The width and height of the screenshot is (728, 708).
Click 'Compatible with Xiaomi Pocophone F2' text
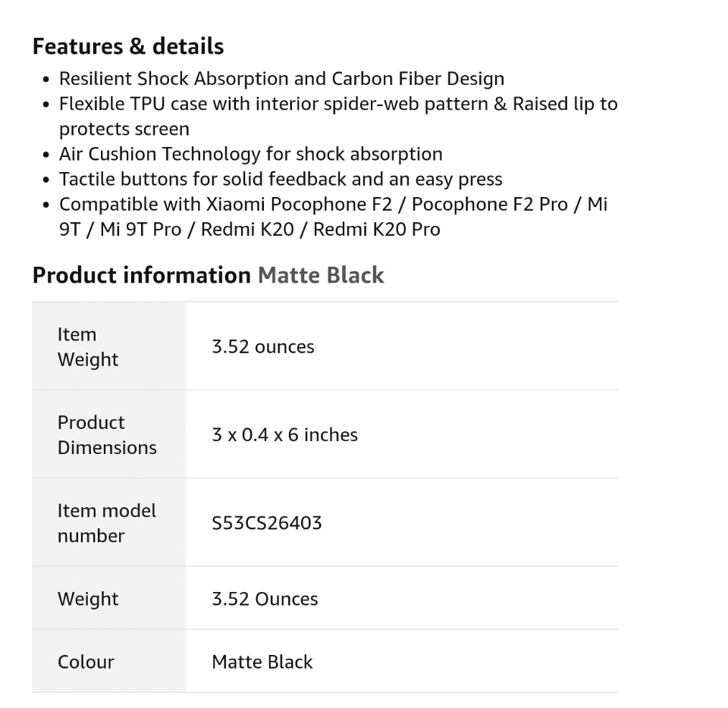(233, 205)
